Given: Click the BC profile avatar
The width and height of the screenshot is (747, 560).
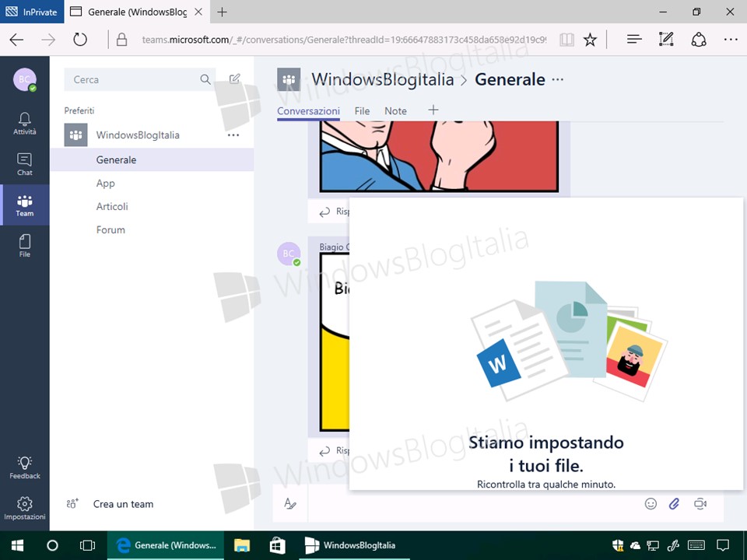Looking at the screenshot, I should [x=25, y=79].
